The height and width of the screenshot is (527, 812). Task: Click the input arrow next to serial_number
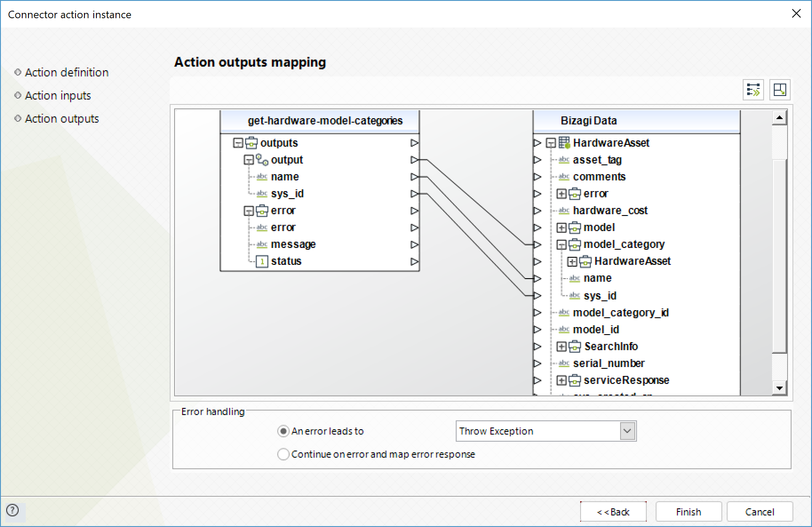tap(537, 363)
